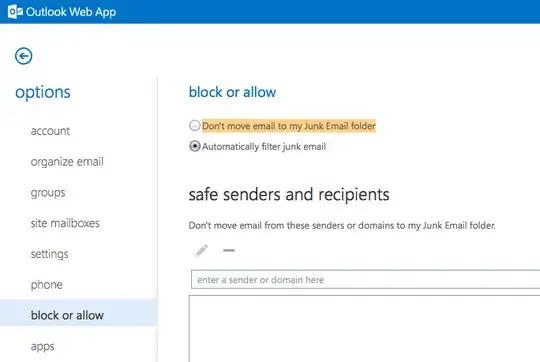The width and height of the screenshot is (540, 362).
Task: Open the groups section in options
Action: click(x=48, y=193)
